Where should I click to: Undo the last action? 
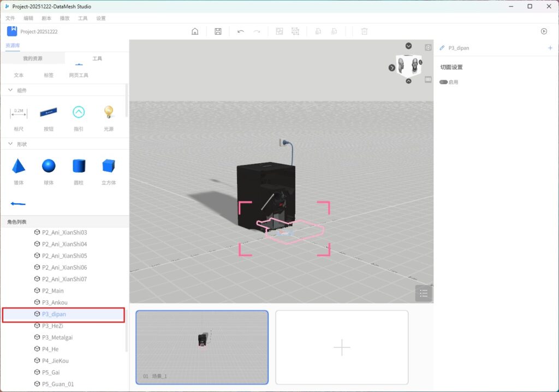point(241,32)
